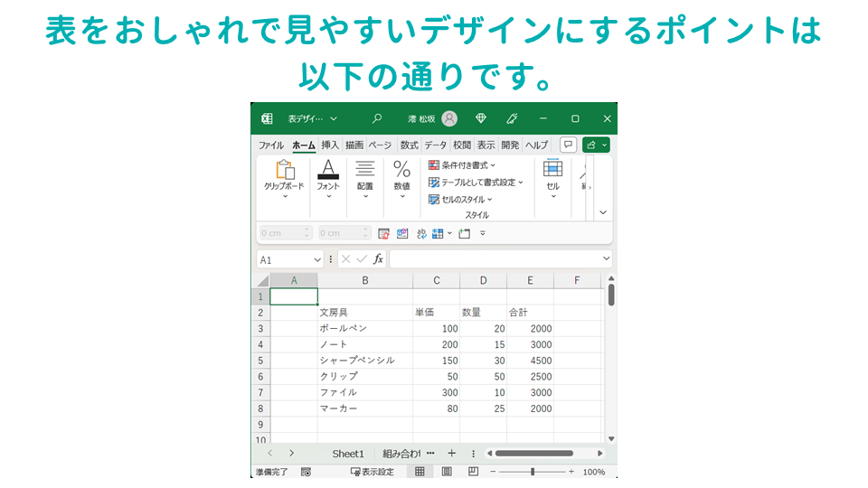Click the calendar-style quick access icon
Screen dimensions: 868x488
[x=383, y=233]
